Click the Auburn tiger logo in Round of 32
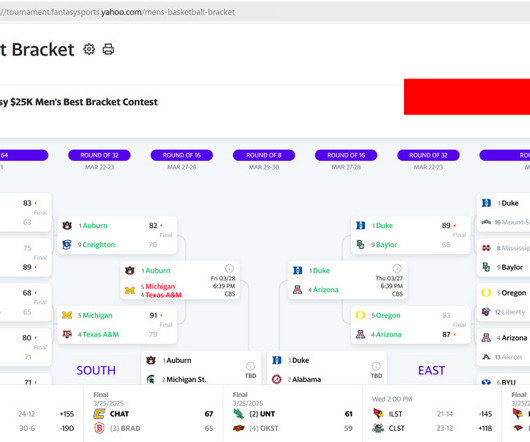The height and width of the screenshot is (442, 530). click(67, 225)
